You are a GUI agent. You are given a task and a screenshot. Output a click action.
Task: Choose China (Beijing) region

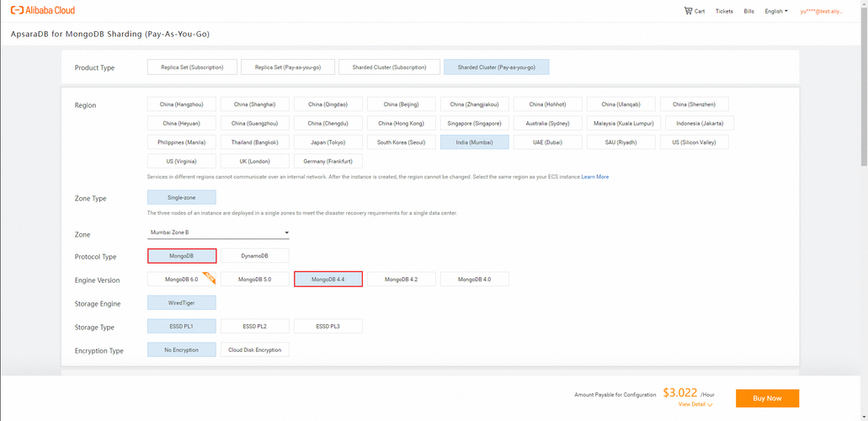(402, 104)
